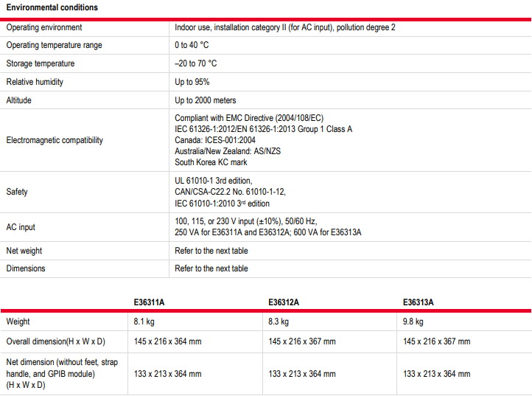Select the E36312A column header
532x396 pixels.
[x=284, y=302]
